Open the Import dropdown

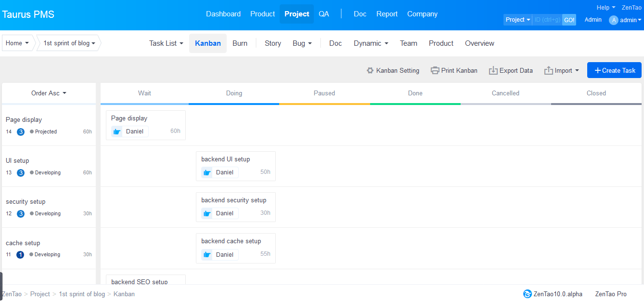(x=562, y=70)
